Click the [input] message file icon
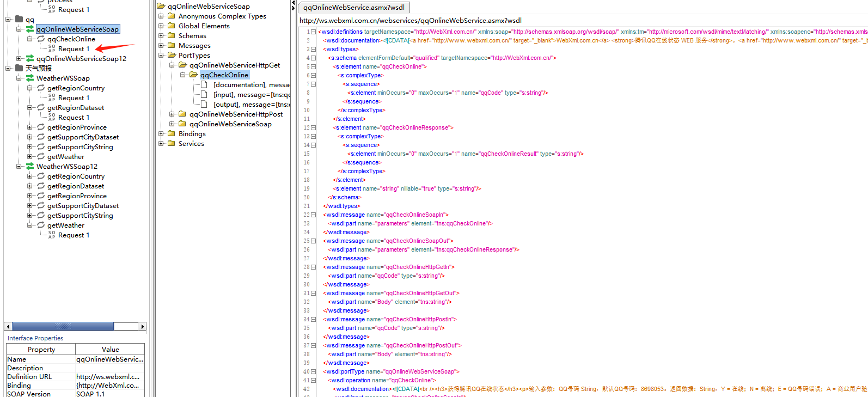This screenshot has width=868, height=397. tap(204, 94)
